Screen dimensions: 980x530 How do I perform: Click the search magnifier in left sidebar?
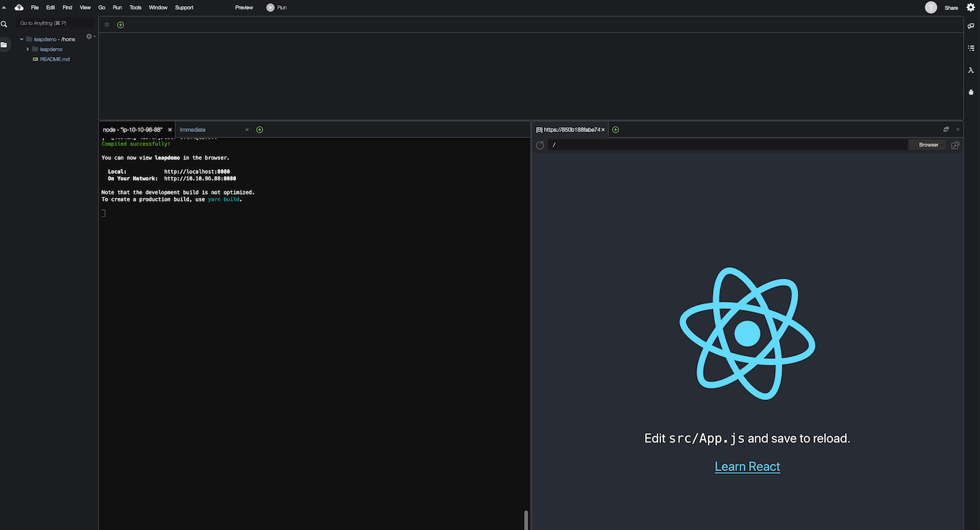(x=4, y=24)
